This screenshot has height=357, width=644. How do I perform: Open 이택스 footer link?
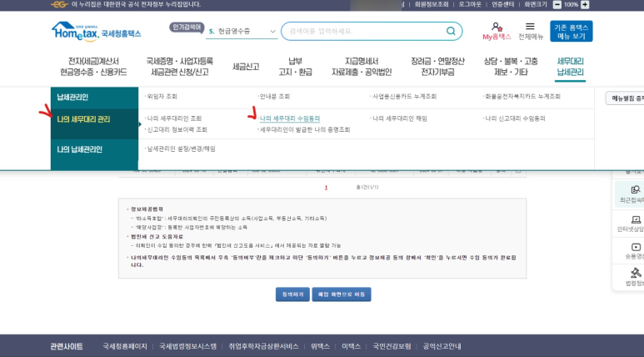[x=352, y=346]
